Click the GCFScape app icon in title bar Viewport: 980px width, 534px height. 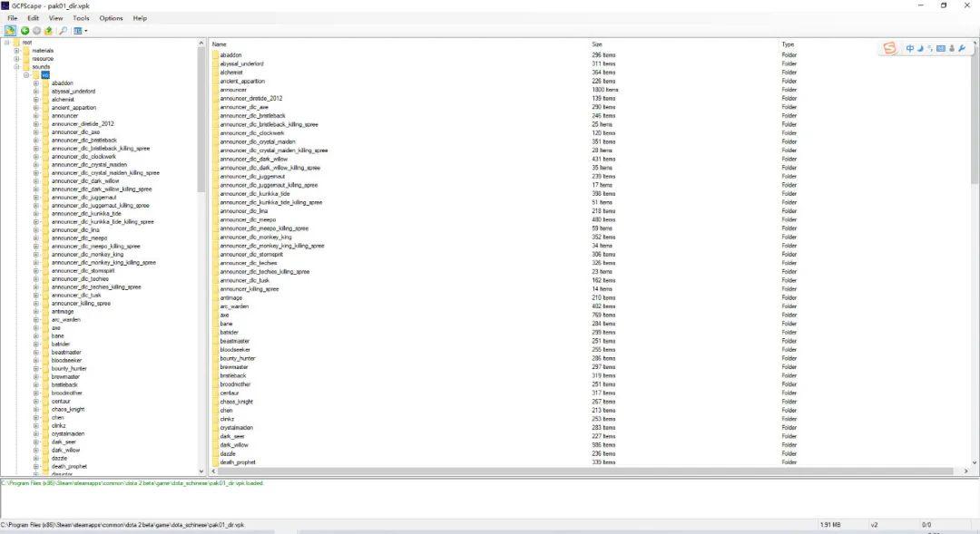click(5, 5)
